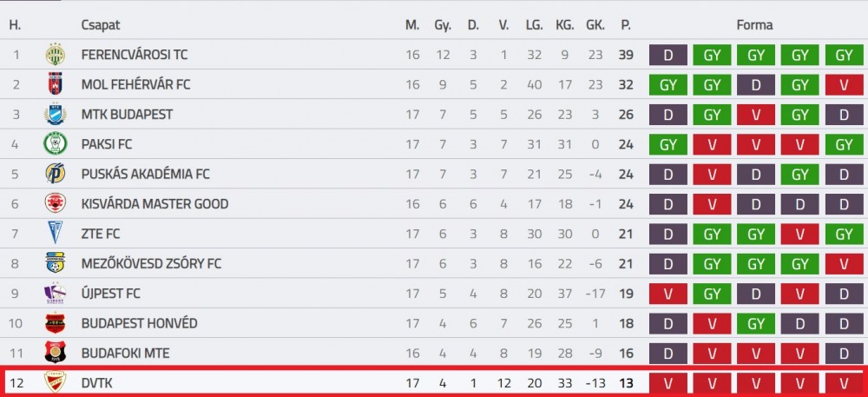This screenshot has height=397, width=868.
Task: Click the Forma column header
Action: tap(754, 25)
